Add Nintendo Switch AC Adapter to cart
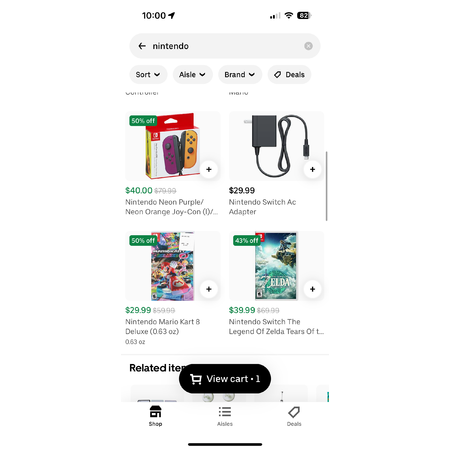 pos(312,169)
